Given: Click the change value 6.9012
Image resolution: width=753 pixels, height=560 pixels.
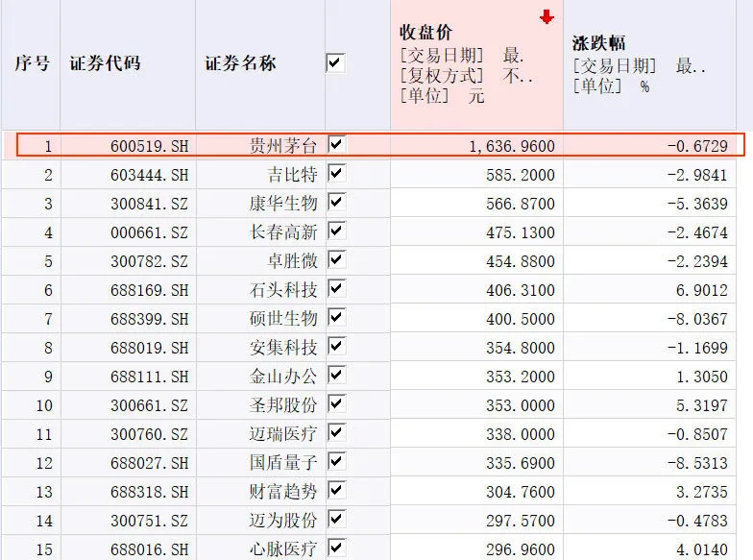Looking at the screenshot, I should click(x=702, y=290).
